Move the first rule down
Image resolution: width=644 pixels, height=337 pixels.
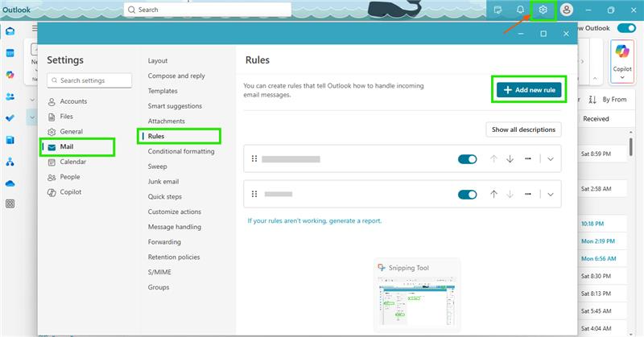(x=510, y=159)
